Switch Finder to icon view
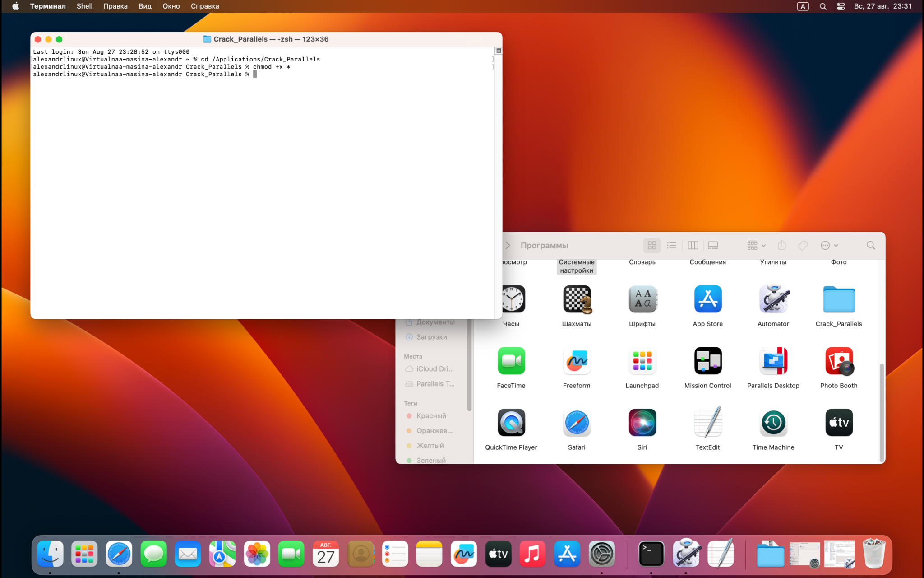Image resolution: width=924 pixels, height=578 pixels. 652,245
